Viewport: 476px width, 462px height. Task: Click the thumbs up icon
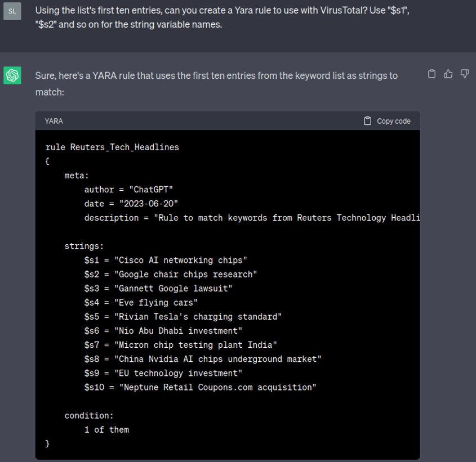[x=448, y=74]
